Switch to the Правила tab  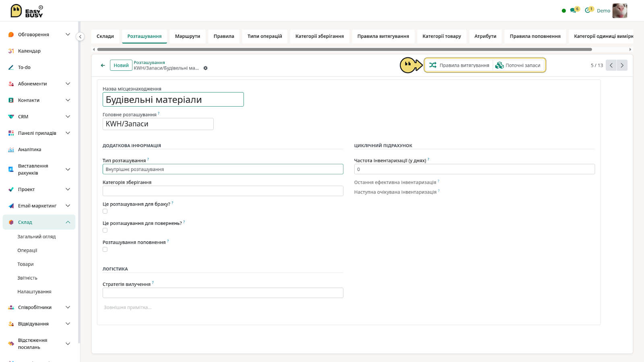point(224,36)
